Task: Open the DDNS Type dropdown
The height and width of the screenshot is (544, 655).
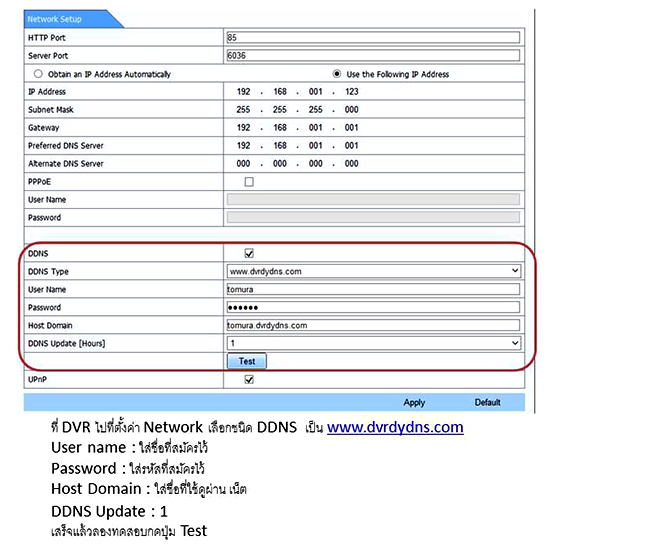Action: click(x=373, y=271)
